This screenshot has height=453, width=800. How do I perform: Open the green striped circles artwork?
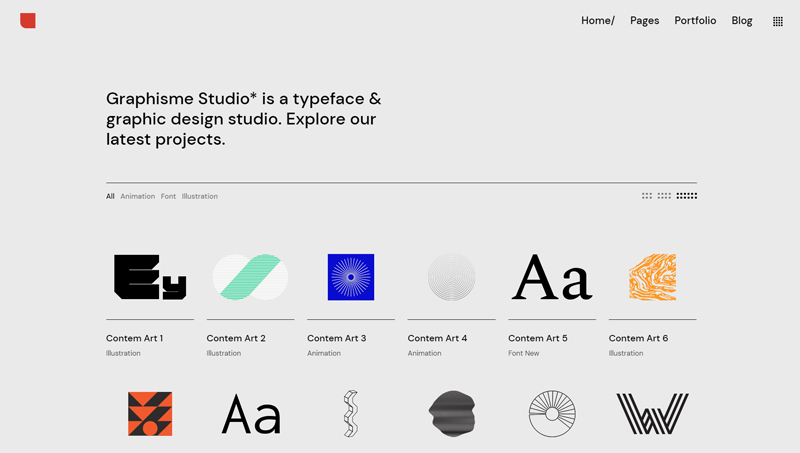(x=250, y=277)
